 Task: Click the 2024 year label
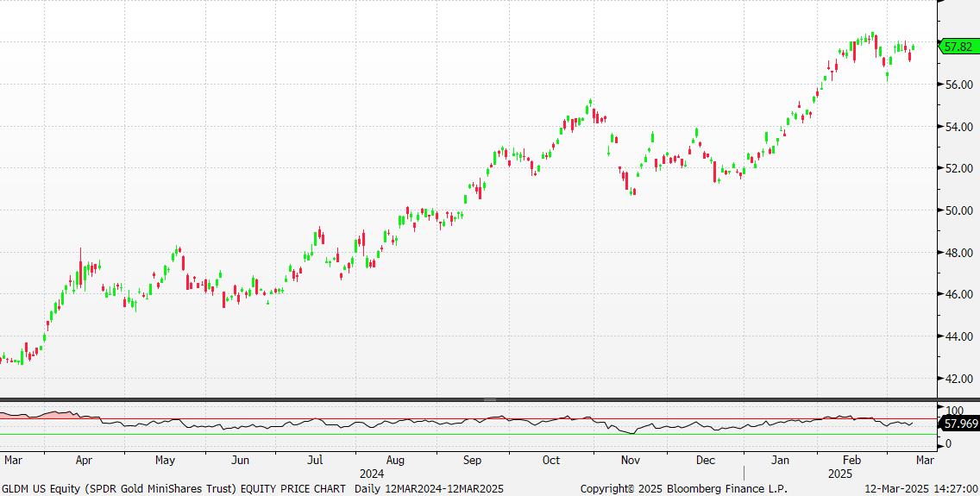pos(372,474)
